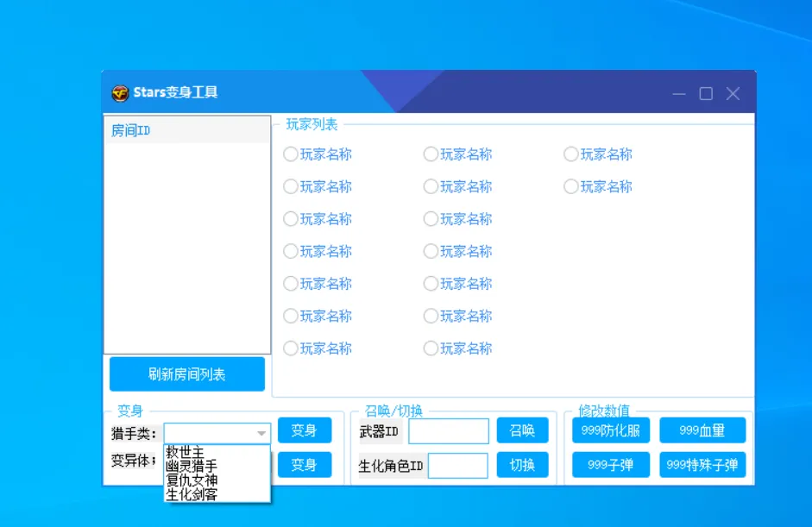Image resolution: width=812 pixels, height=527 pixels.
Task: Click the 999防化服 button
Action: (x=611, y=430)
